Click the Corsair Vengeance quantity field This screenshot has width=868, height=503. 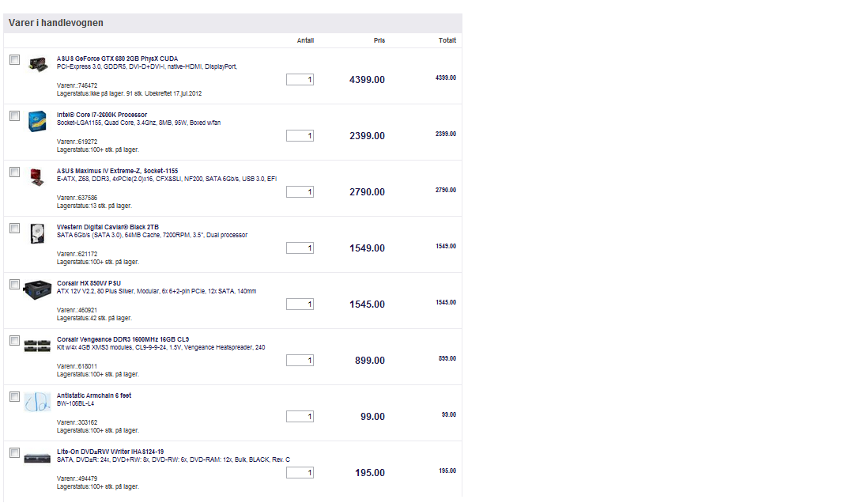point(300,361)
